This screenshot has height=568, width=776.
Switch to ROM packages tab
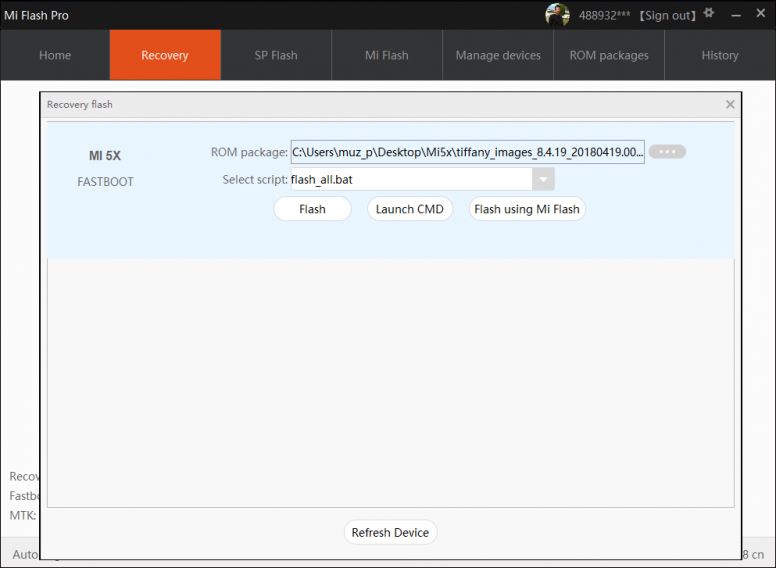[609, 55]
